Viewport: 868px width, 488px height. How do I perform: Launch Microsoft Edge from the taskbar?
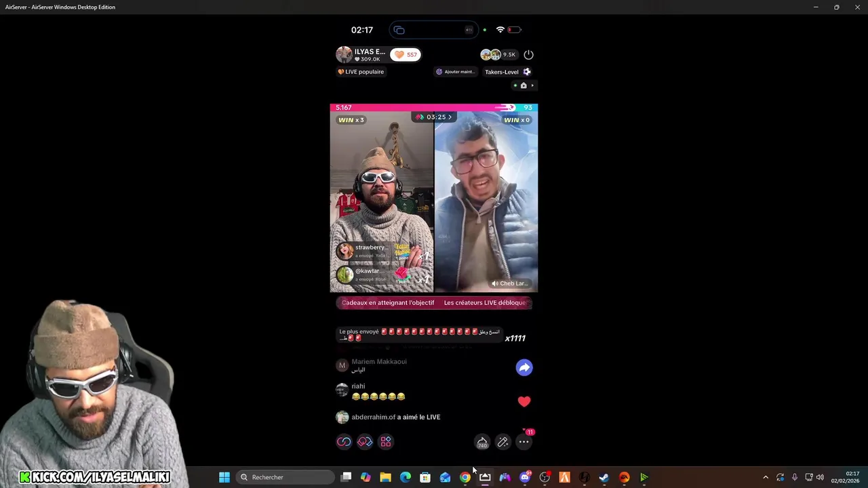tap(406, 477)
